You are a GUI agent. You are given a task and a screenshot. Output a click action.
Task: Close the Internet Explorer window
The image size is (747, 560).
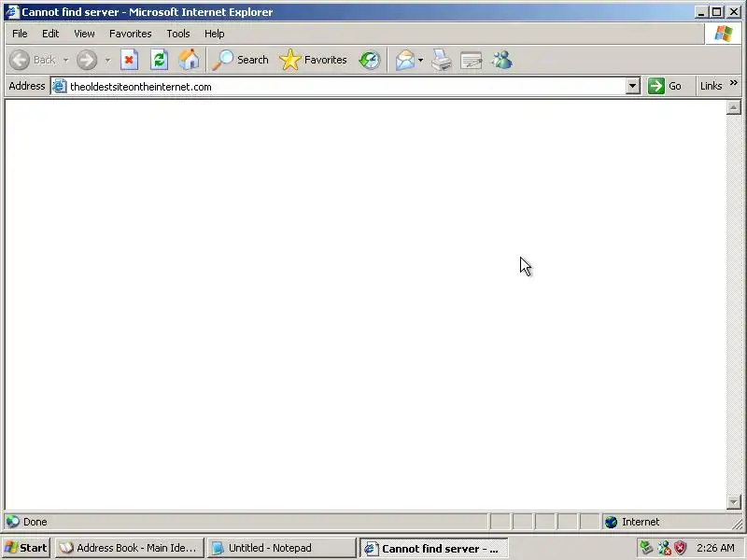734,12
